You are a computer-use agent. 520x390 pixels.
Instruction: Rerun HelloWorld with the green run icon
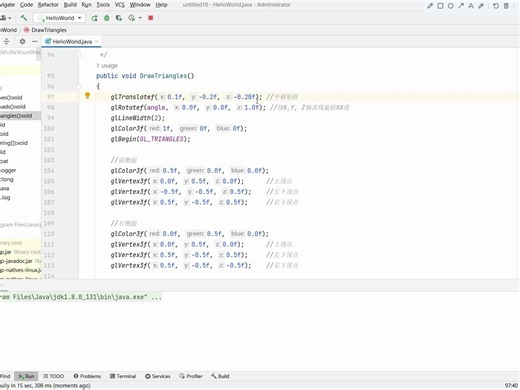pyautogui.click(x=95, y=18)
